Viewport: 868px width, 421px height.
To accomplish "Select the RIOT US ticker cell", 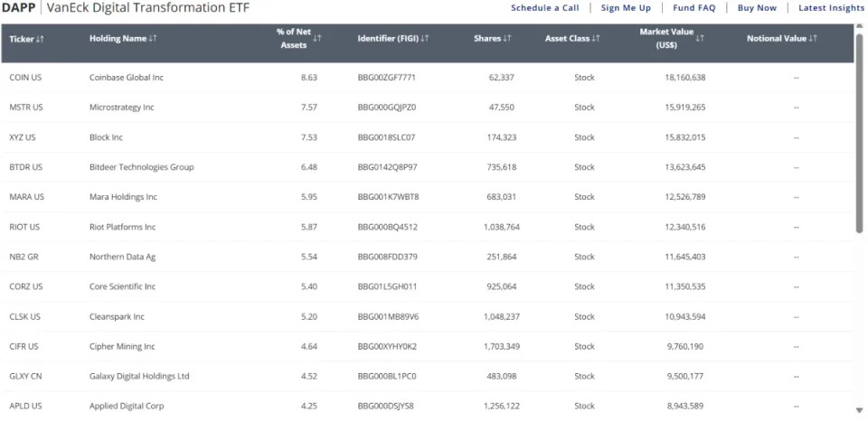I will tap(24, 227).
